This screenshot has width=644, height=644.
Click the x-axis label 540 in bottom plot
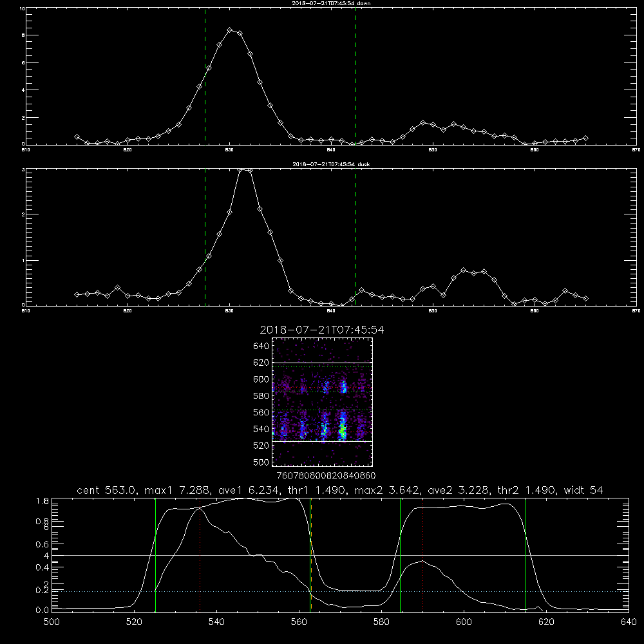pyautogui.click(x=216, y=622)
